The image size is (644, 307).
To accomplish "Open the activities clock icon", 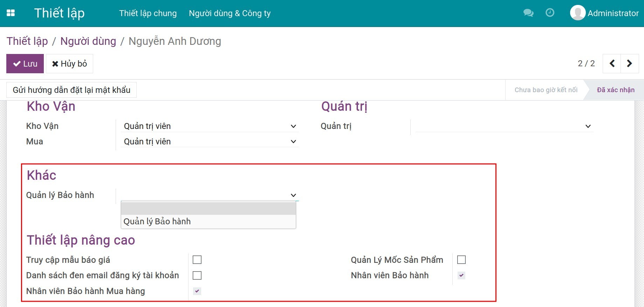I will 550,13.
